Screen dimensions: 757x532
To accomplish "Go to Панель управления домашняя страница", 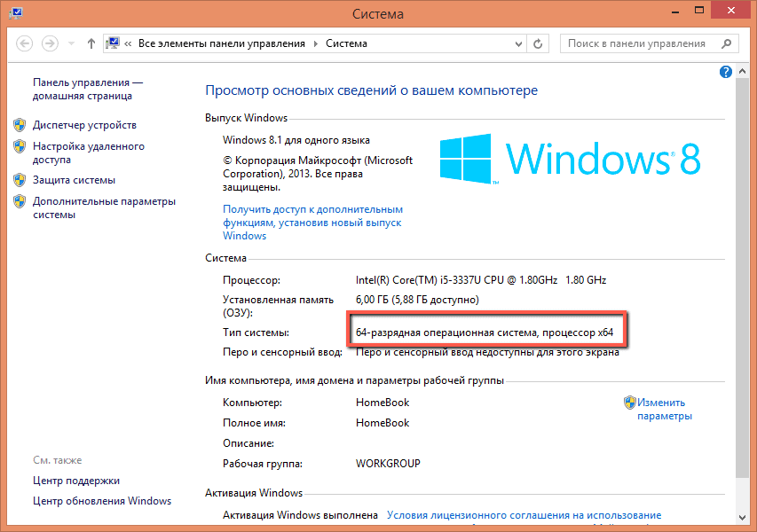I will (x=87, y=89).
